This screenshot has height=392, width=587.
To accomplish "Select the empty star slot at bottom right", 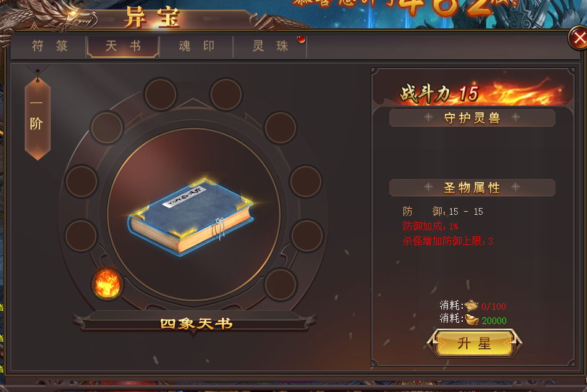I will [281, 284].
